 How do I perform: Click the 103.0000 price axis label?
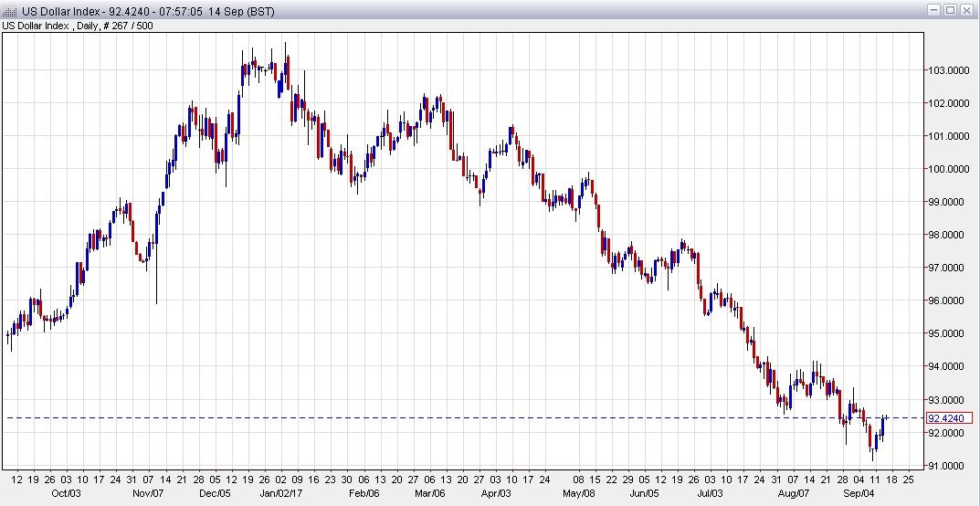(950, 70)
